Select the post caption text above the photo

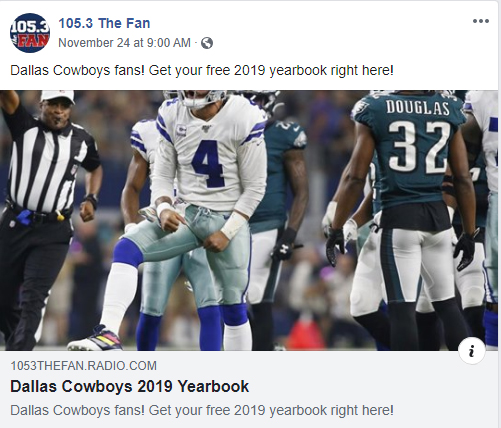click(x=202, y=70)
